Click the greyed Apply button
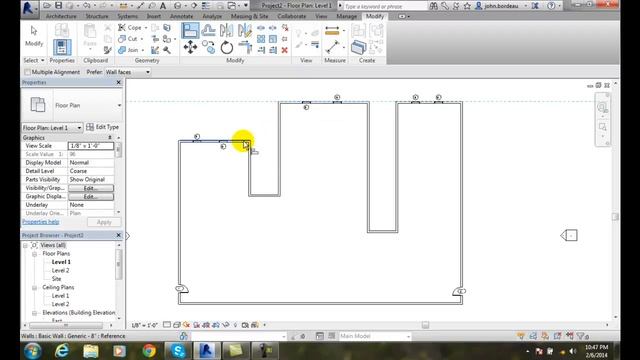 (x=104, y=222)
